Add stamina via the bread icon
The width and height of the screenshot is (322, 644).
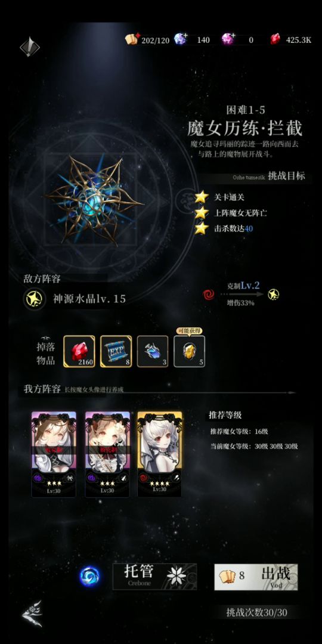click(x=132, y=39)
